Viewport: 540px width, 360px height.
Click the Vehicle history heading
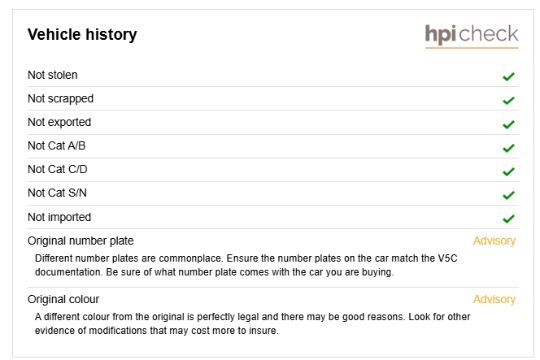pyautogui.click(x=82, y=34)
